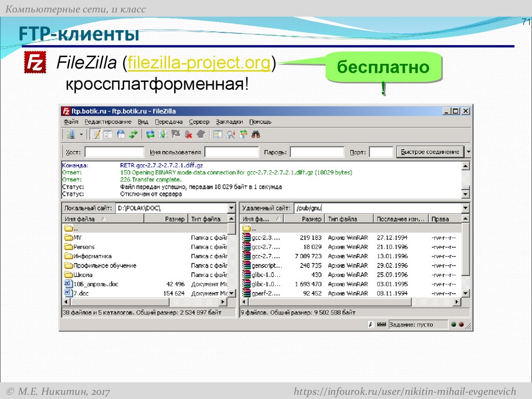Click the Задание: пусто queue status
Screen dimensions: 532x399
[418, 324]
